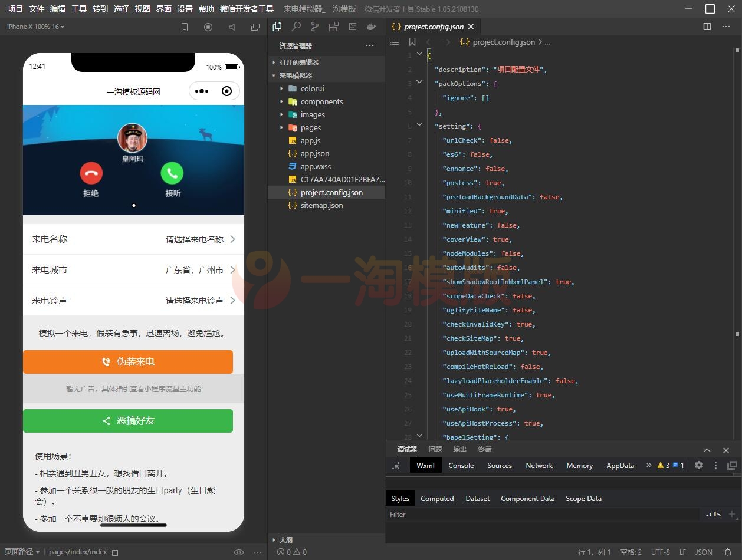Image resolution: width=742 pixels, height=560 pixels.
Task: Click the element inspector icon in debugger
Action: (x=396, y=465)
